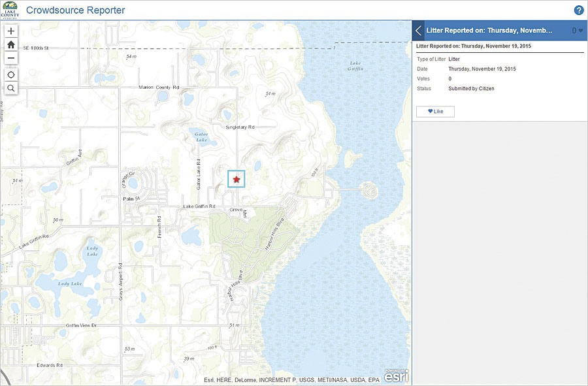
Task: Click the Marion County Rd label
Action: [159, 87]
